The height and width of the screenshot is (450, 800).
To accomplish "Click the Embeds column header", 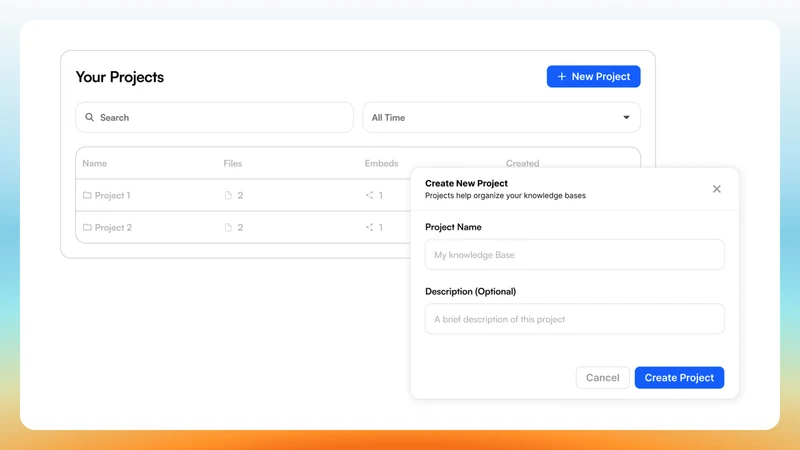I will (x=381, y=163).
